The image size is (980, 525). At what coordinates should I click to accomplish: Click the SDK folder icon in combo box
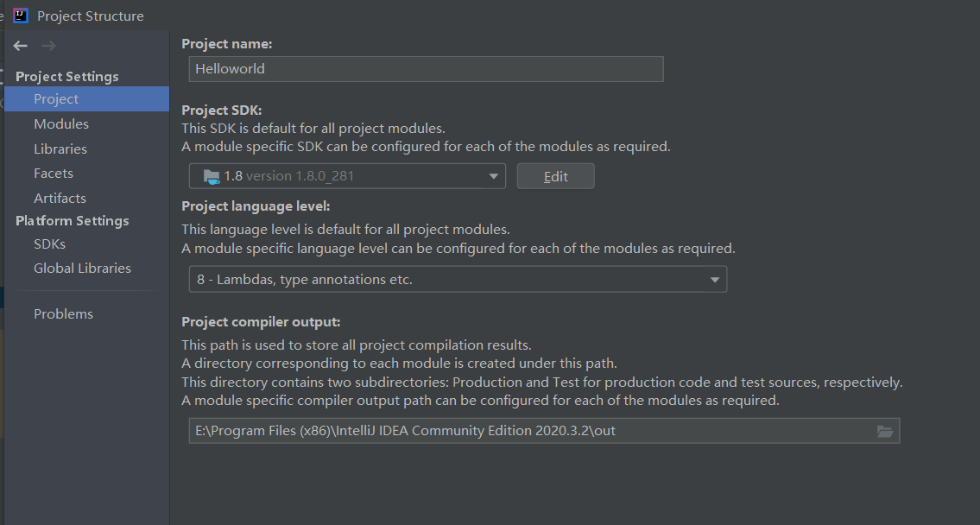click(x=212, y=176)
